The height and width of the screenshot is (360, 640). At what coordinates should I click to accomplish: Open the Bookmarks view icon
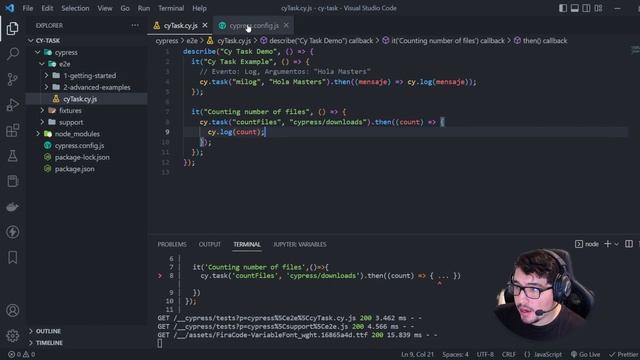(12, 258)
